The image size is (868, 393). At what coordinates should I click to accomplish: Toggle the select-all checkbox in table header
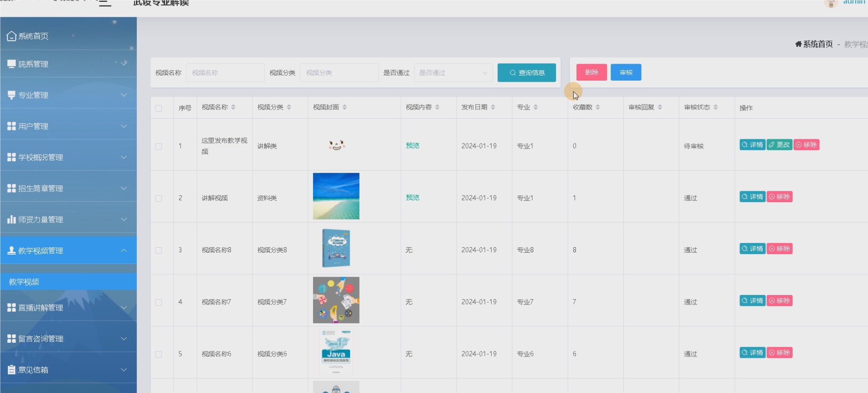pyautogui.click(x=158, y=108)
